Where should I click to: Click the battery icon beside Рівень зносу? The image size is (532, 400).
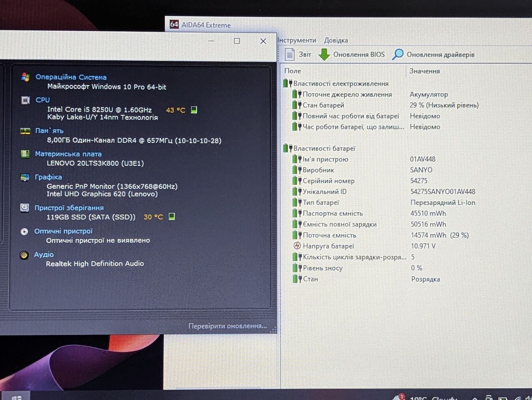[x=297, y=268]
